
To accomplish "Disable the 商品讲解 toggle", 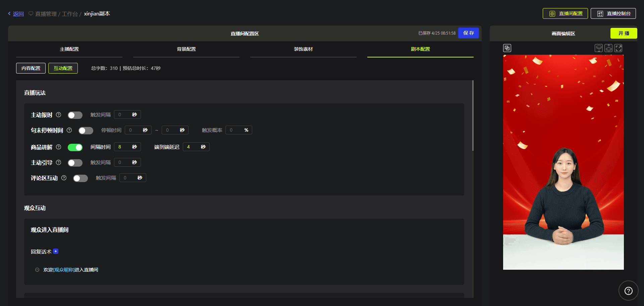I will 75,147.
